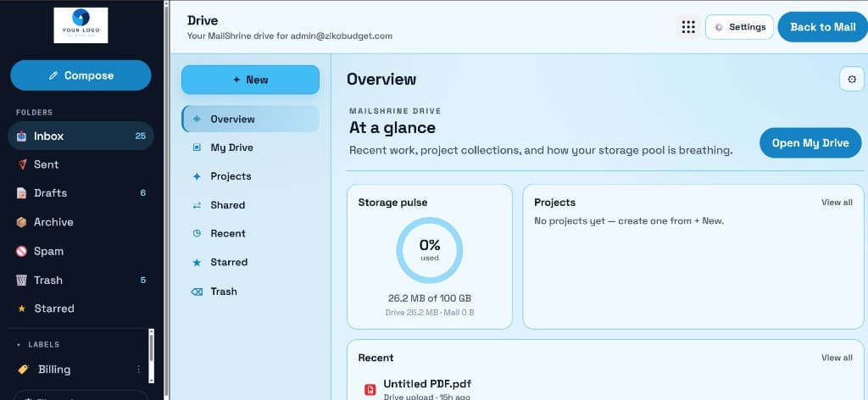The width and height of the screenshot is (868, 400).
Task: Click the sidebar labels scrollbar
Action: coord(151,356)
